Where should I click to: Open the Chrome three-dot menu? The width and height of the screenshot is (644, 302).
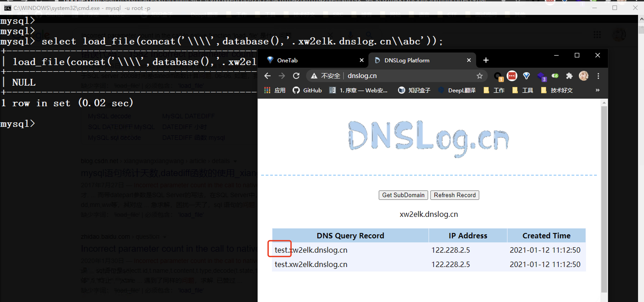click(598, 76)
